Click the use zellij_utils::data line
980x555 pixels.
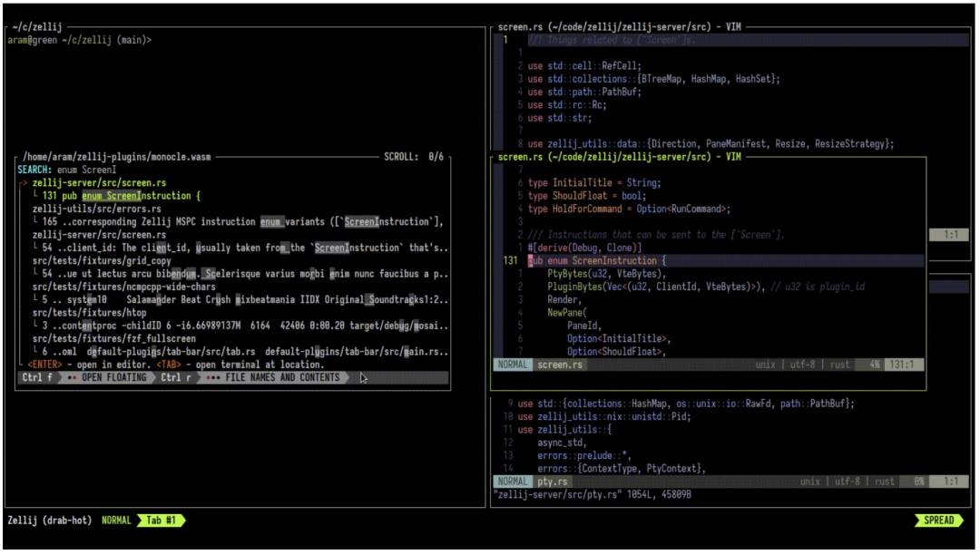[710, 143]
